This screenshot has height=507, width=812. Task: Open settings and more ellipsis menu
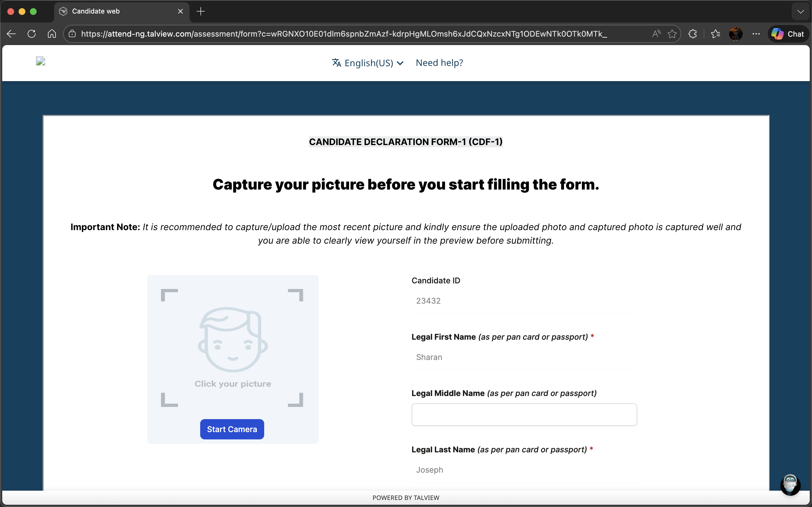point(756,34)
